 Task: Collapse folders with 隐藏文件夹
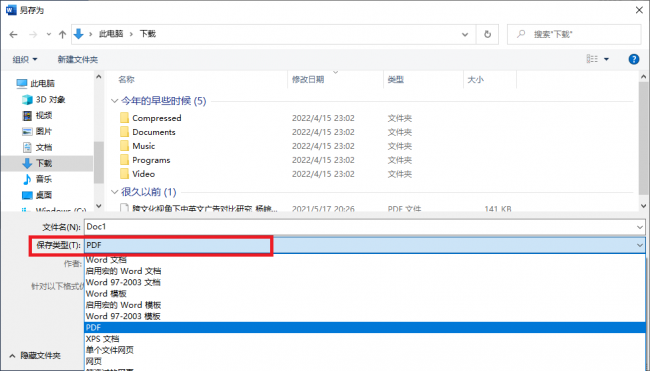pos(35,356)
